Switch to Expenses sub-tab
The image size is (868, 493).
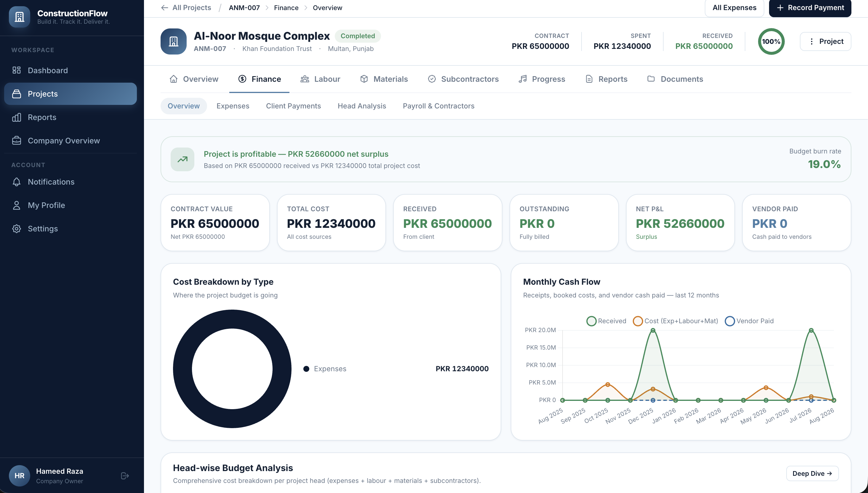[233, 106]
